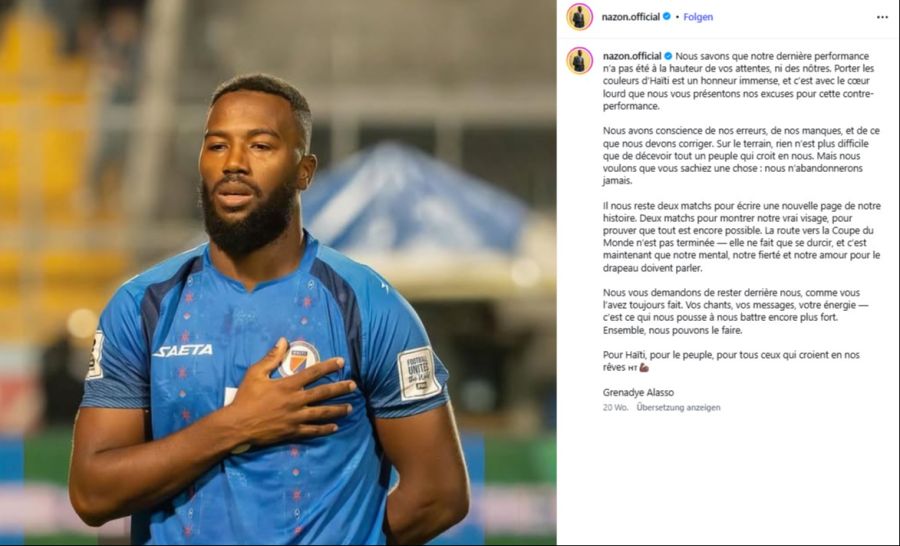Click the "20 Wo." post timestamp

(615, 408)
